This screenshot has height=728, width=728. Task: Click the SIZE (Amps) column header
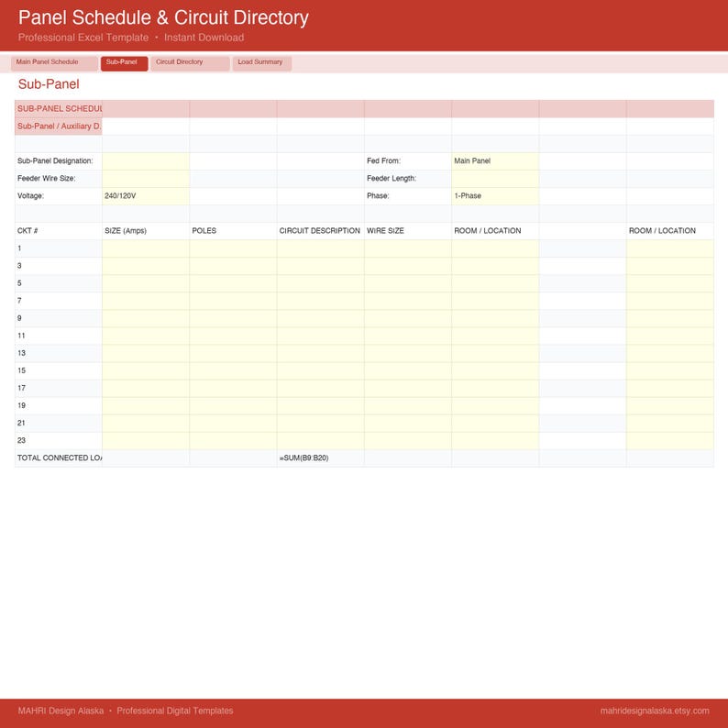pyautogui.click(x=146, y=231)
